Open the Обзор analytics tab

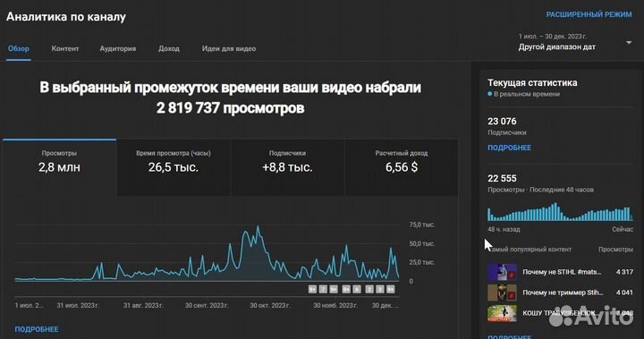pyautogui.click(x=19, y=48)
